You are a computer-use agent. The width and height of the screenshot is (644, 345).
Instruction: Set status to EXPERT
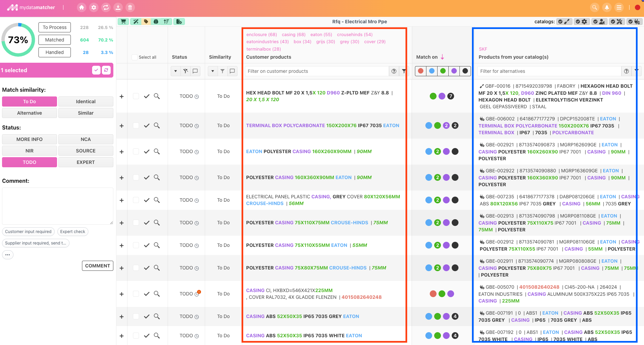86,162
